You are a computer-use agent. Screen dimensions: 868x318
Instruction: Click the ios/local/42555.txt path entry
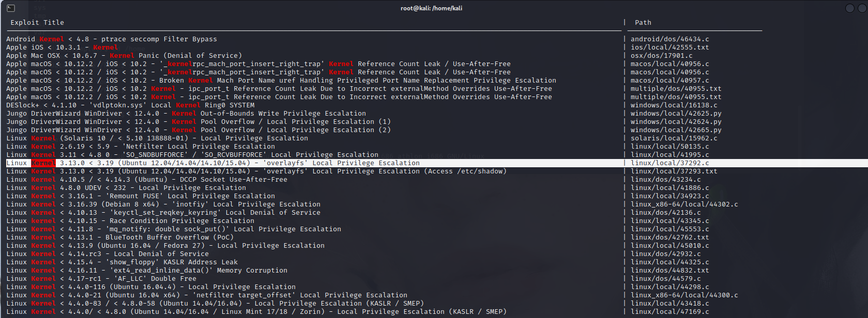669,47
